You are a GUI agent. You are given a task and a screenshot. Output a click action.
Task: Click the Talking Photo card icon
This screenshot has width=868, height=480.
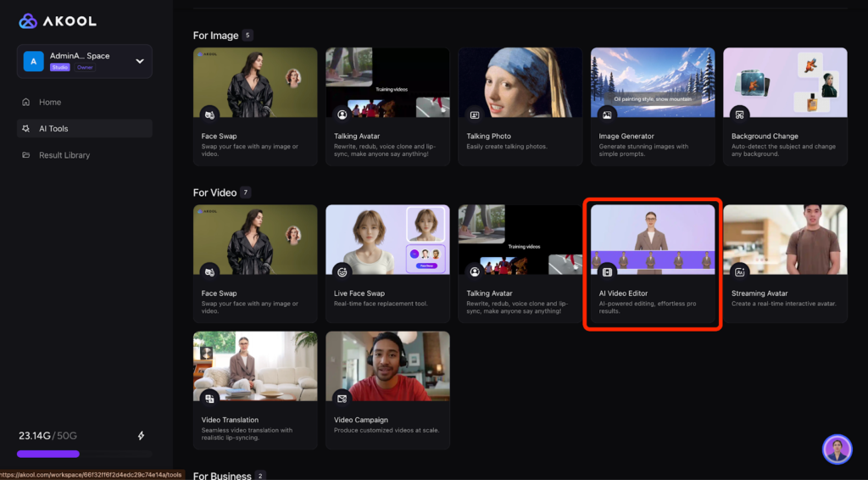tap(475, 114)
